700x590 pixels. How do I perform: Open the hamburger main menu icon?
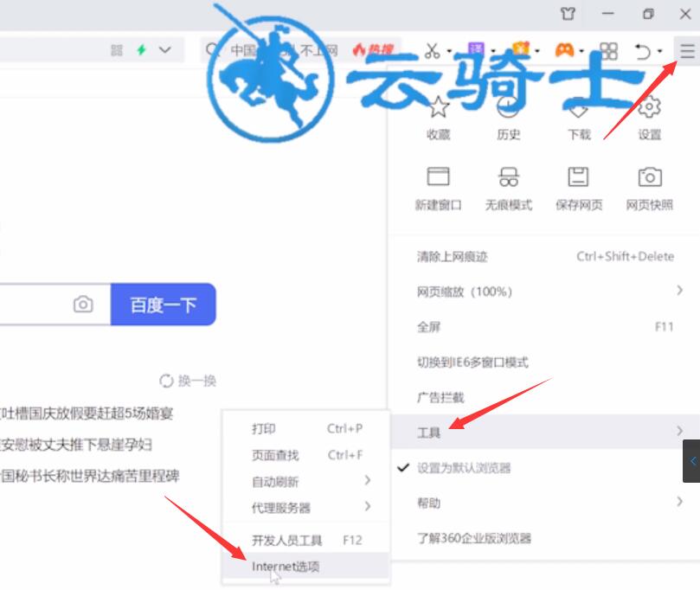(687, 51)
